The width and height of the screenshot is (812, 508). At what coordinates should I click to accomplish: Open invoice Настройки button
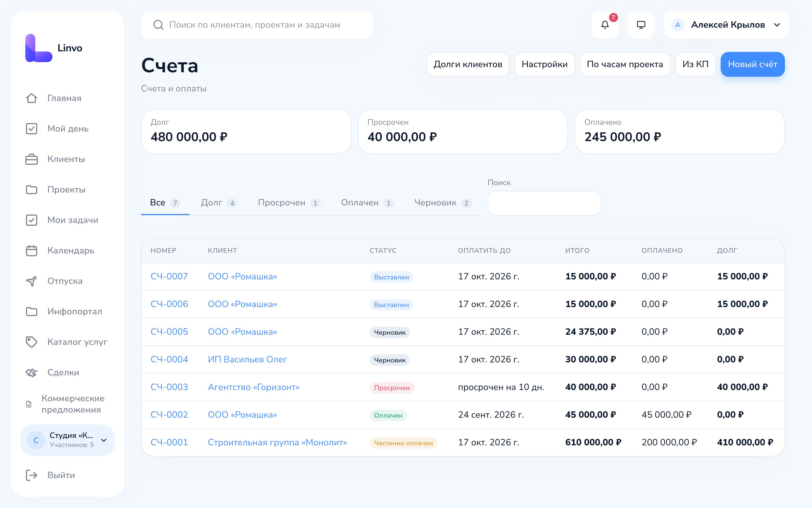[544, 64]
